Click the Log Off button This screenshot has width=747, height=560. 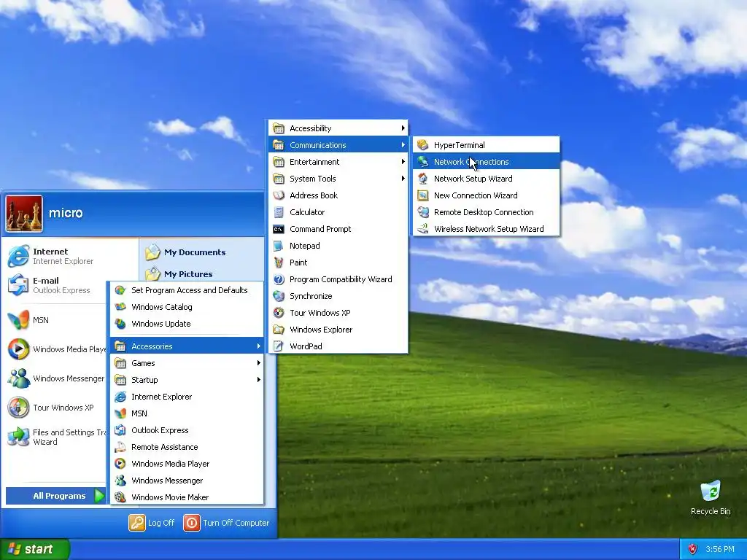pyautogui.click(x=152, y=522)
